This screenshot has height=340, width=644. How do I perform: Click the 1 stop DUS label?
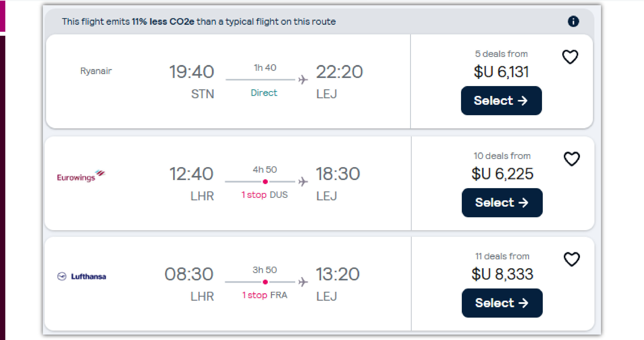(x=264, y=195)
